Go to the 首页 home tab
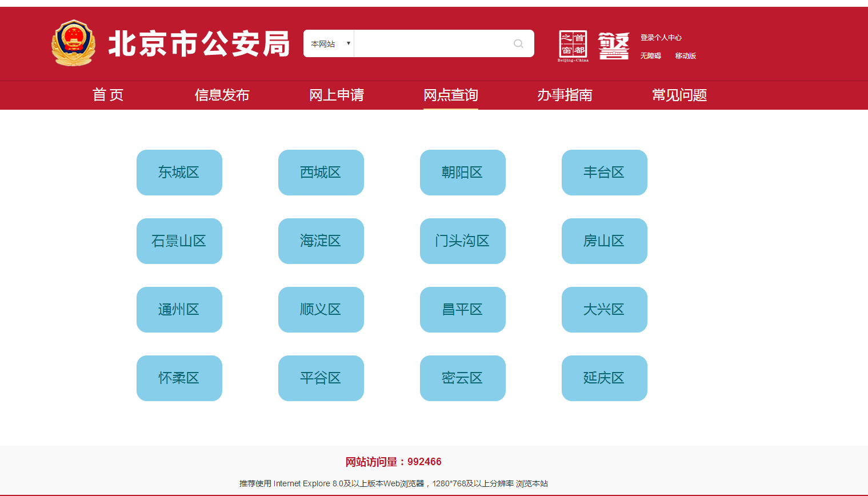This screenshot has height=496, width=868. point(108,95)
